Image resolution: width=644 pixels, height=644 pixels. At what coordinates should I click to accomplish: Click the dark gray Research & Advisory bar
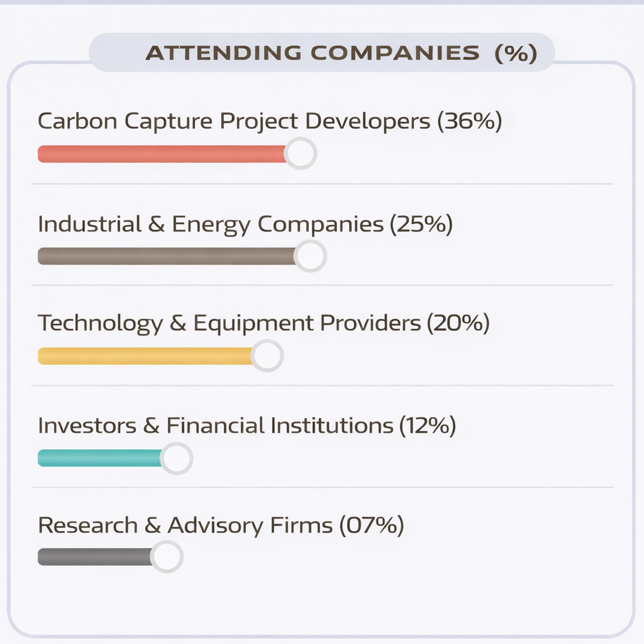coord(94,557)
